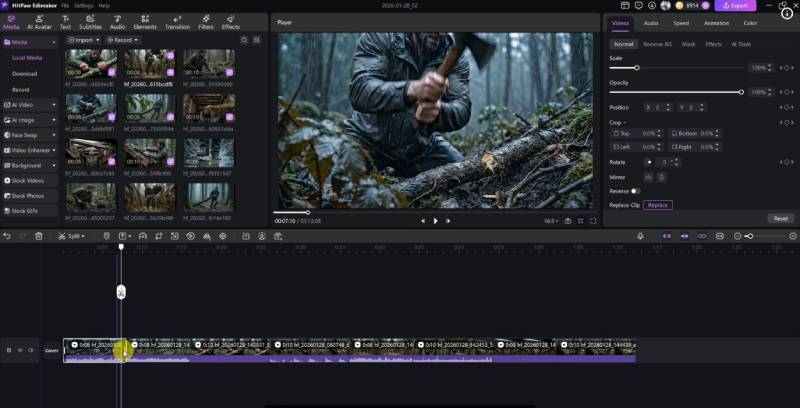Open the 16:9 aspect ratio dropdown

[551, 221]
